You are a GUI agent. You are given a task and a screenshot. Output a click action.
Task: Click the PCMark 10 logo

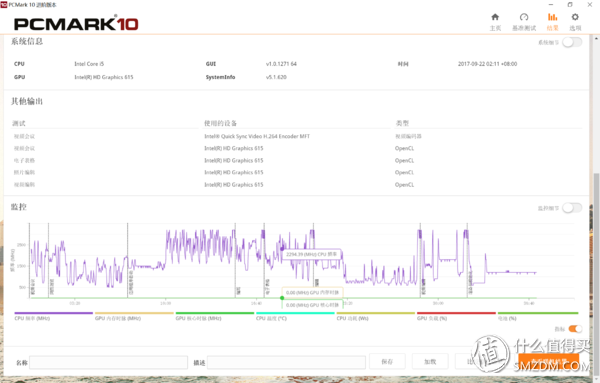[x=76, y=24]
